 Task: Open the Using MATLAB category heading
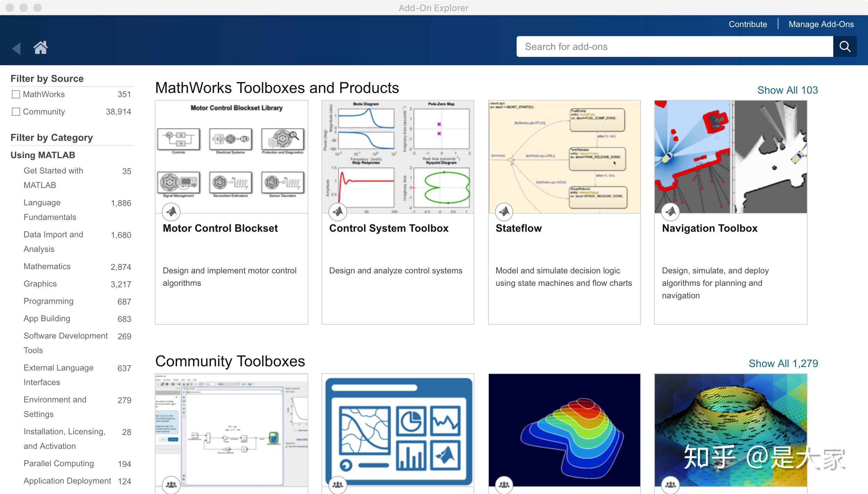43,155
